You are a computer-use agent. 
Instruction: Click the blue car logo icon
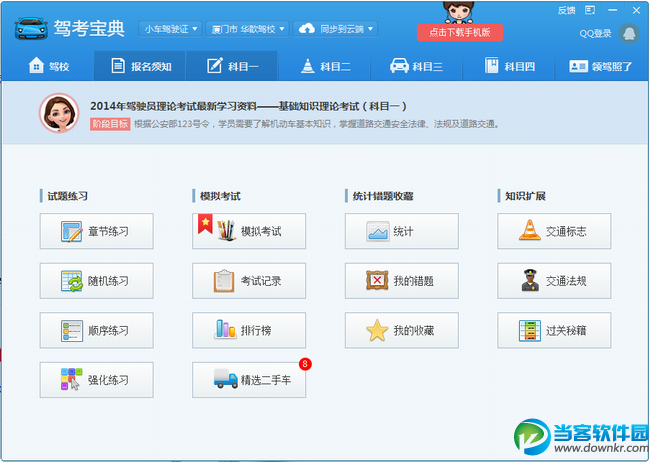31,28
